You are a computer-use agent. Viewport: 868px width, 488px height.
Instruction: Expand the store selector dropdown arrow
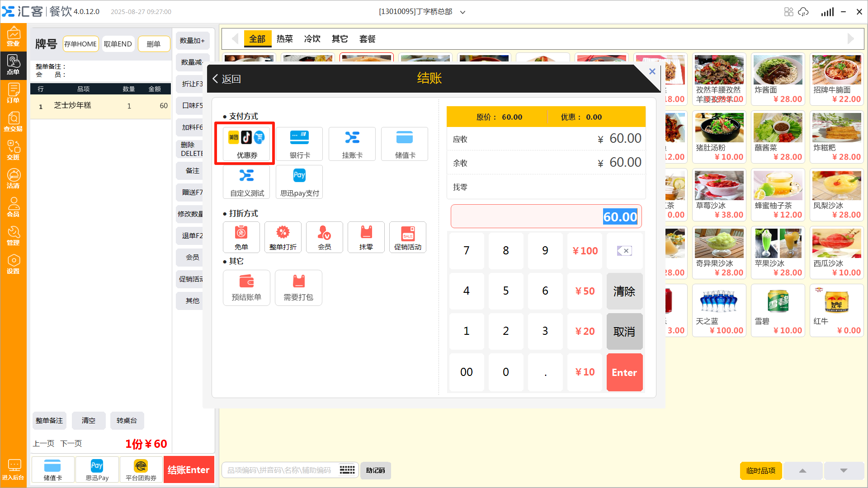pyautogui.click(x=462, y=12)
